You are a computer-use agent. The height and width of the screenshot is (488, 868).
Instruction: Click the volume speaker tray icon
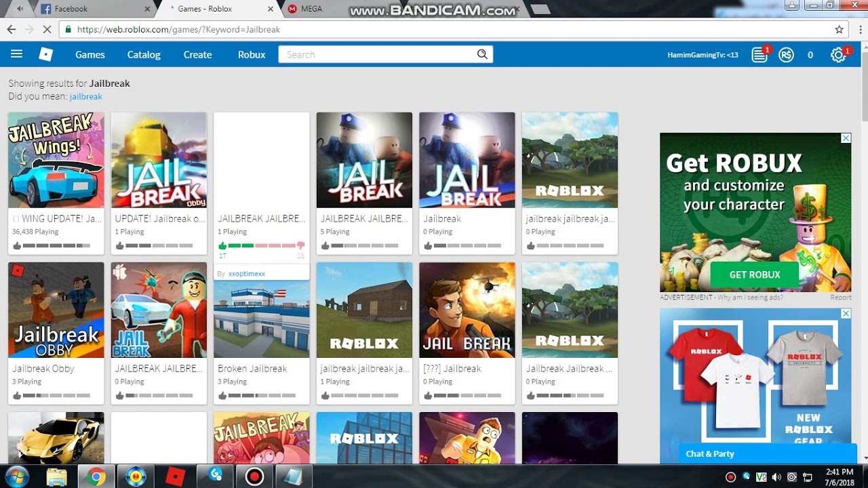(x=776, y=477)
